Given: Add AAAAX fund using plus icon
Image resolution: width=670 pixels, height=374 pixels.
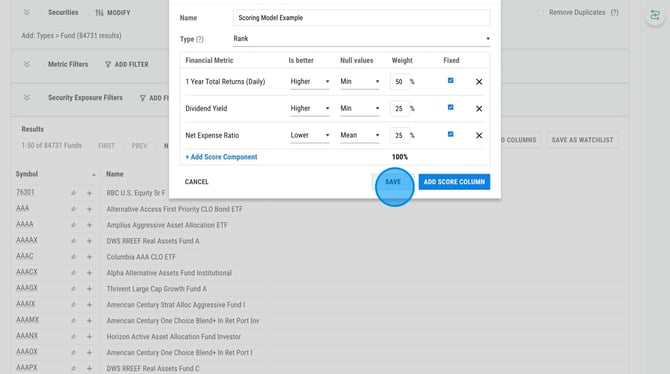Looking at the screenshot, I should pyautogui.click(x=89, y=241).
